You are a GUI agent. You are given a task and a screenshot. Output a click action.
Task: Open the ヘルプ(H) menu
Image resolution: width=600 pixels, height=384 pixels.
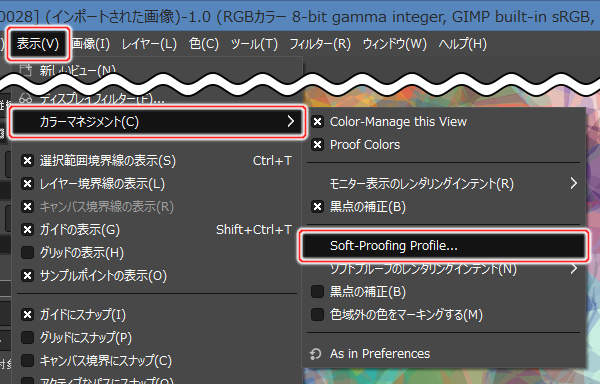[463, 44]
